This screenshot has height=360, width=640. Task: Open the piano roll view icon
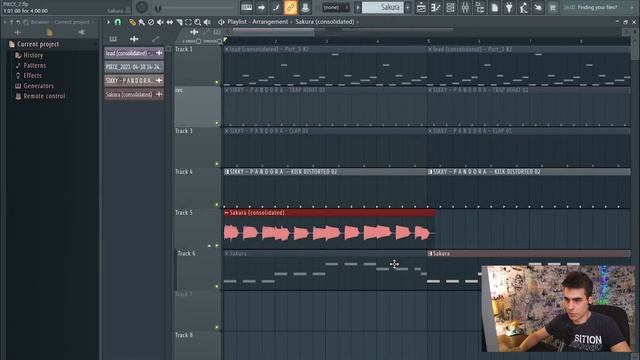(436, 7)
